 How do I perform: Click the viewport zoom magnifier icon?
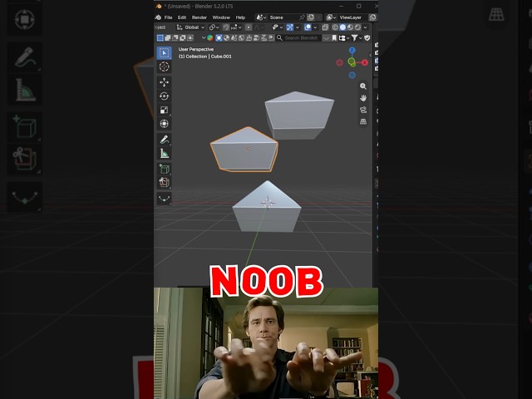363,86
